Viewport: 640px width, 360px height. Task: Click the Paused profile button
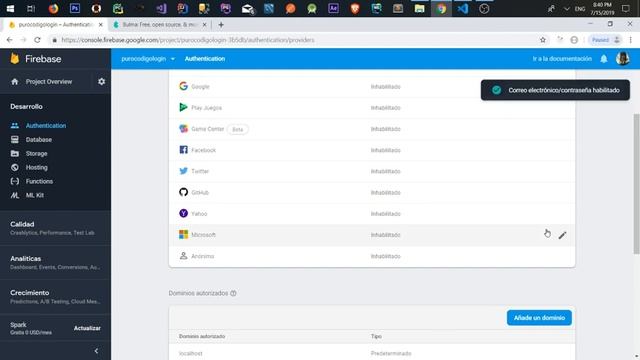(x=606, y=40)
